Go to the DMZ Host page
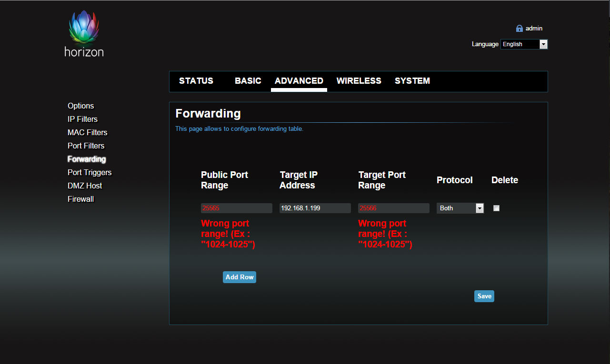 85,186
